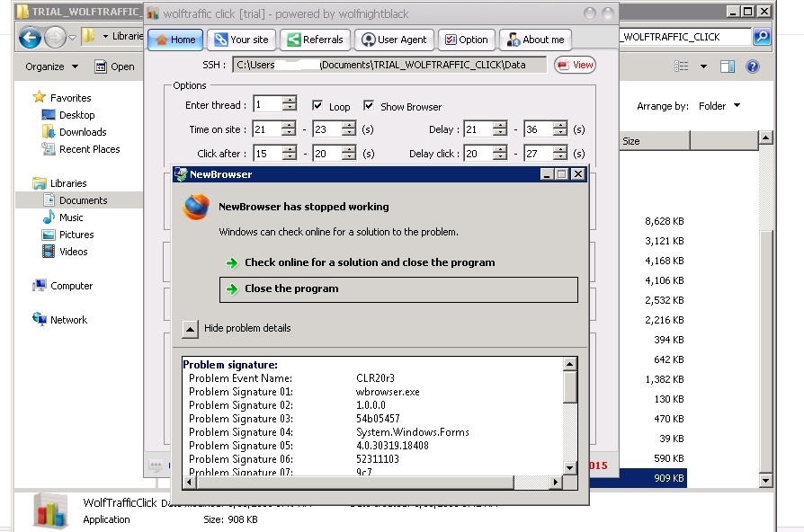Click the problem details horizontal scroll left arrow

click(x=189, y=482)
